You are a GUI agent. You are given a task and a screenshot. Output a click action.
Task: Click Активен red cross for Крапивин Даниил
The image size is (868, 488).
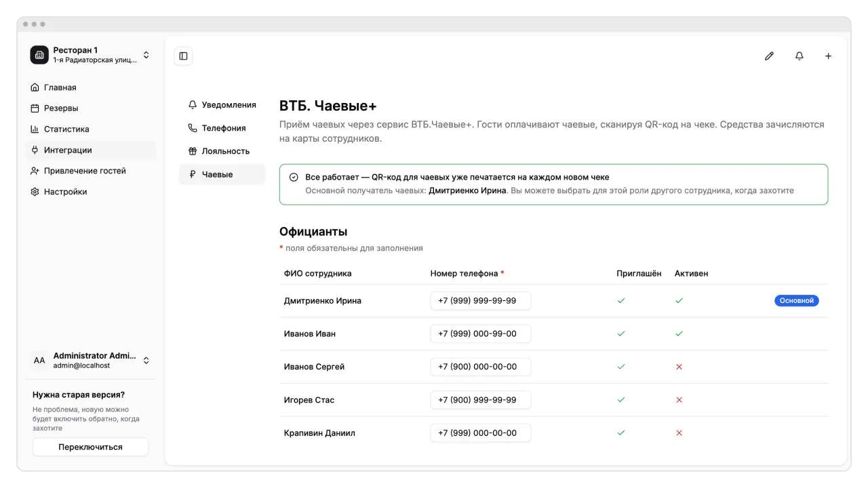click(x=679, y=433)
